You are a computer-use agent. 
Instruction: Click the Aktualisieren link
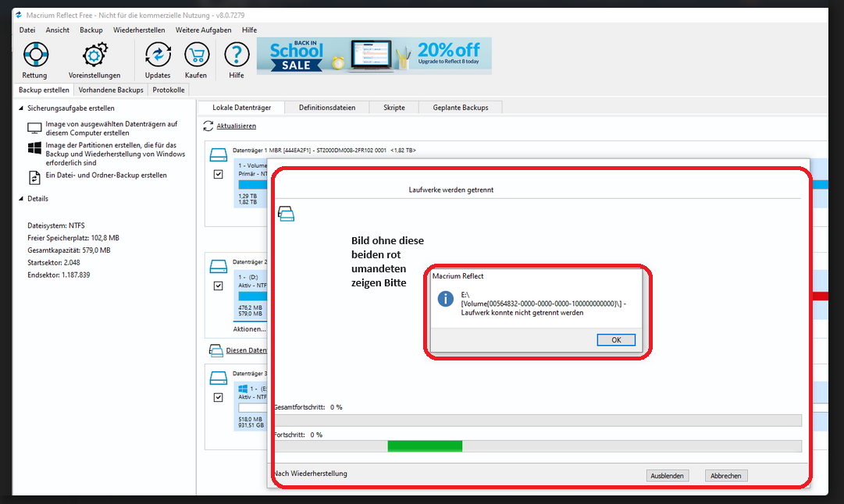click(237, 126)
